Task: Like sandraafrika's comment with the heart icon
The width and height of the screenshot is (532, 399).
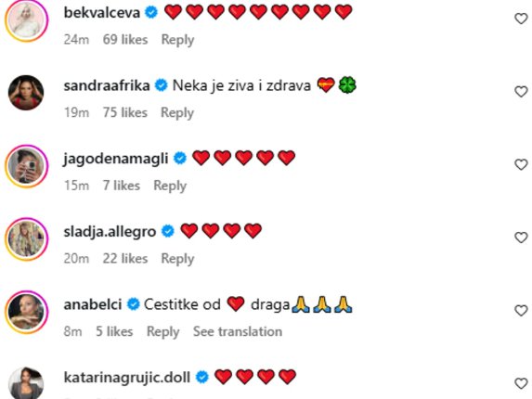Action: tap(521, 92)
